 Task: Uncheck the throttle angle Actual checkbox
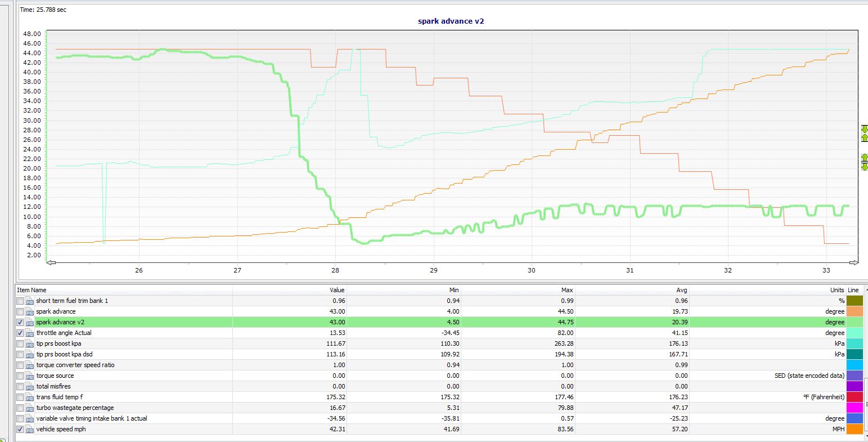20,333
